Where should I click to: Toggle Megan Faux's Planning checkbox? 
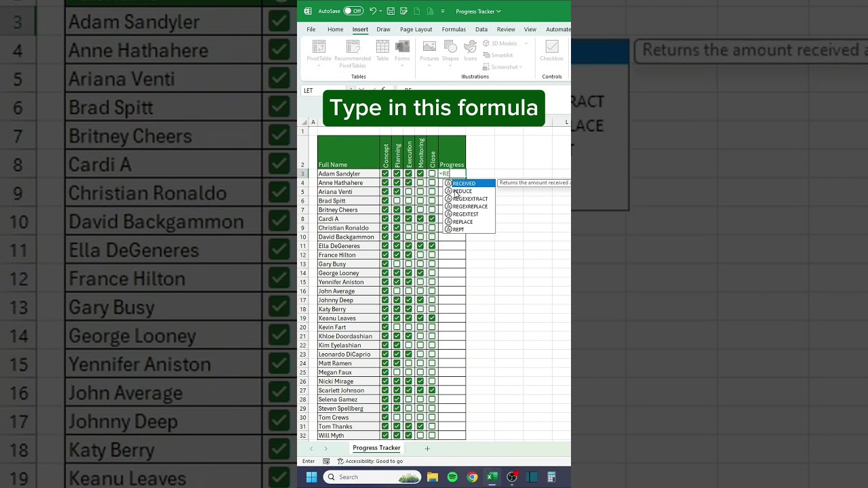click(x=397, y=373)
